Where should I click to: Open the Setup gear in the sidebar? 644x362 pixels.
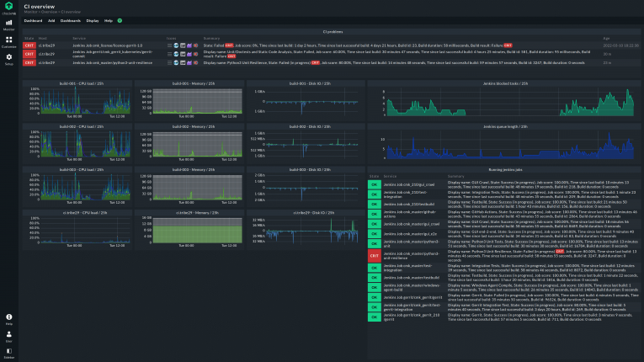[9, 60]
